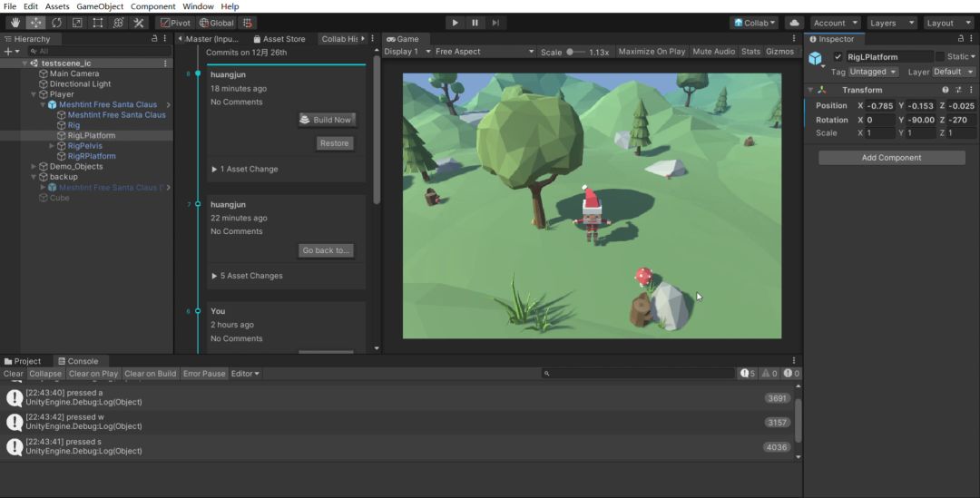The height and width of the screenshot is (498, 980).
Task: Toggle Collapse in the Console toolbar
Action: tap(45, 374)
